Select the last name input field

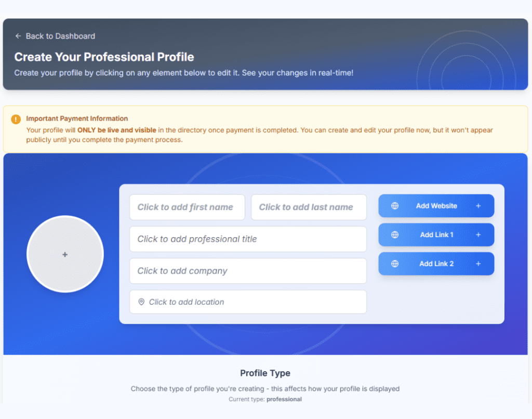click(x=309, y=207)
